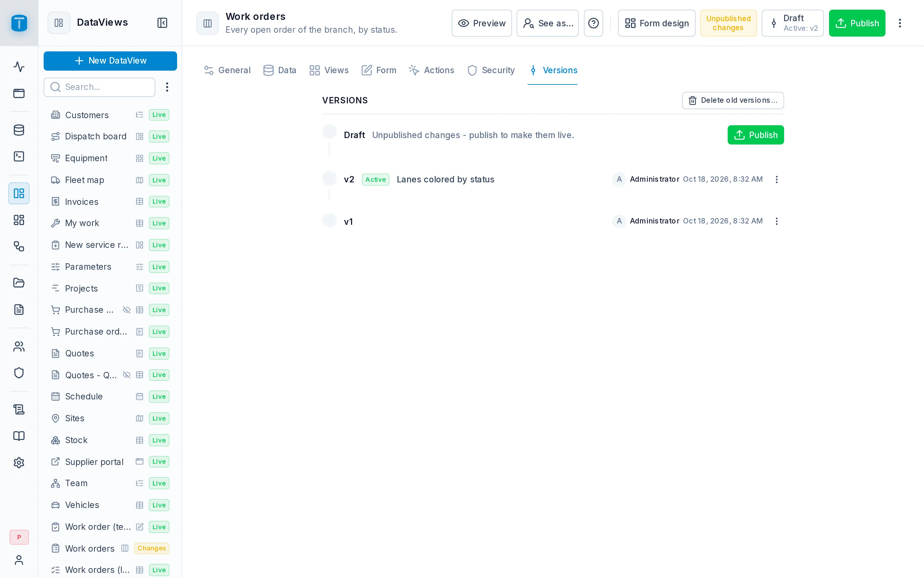The width and height of the screenshot is (924, 578).
Task: Open the Parameters DataView
Action: click(x=110, y=267)
